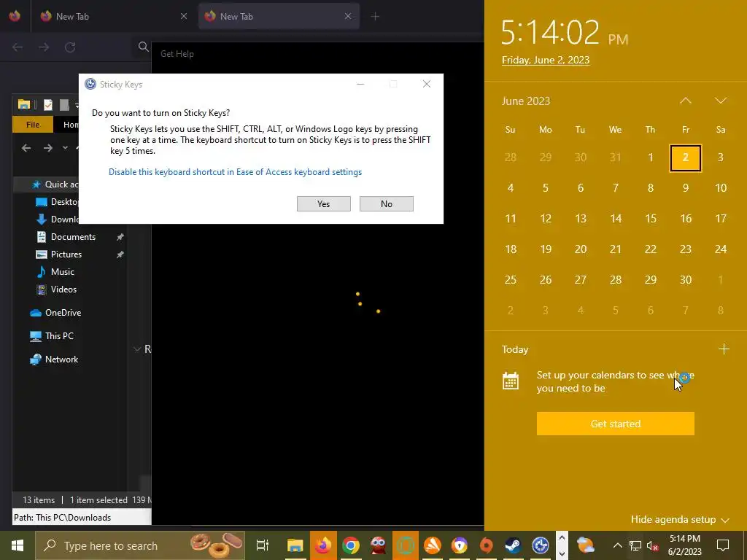This screenshot has height=560, width=747.
Task: Open the File tab in File Explorer
Action: tap(33, 125)
